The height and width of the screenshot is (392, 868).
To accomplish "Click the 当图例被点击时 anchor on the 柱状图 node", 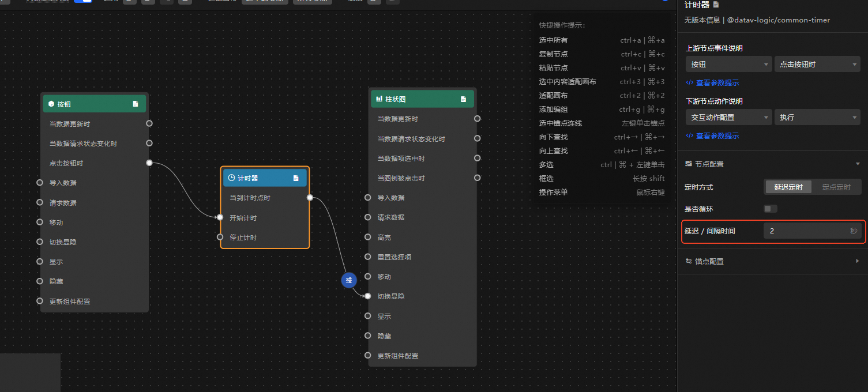I will click(478, 178).
